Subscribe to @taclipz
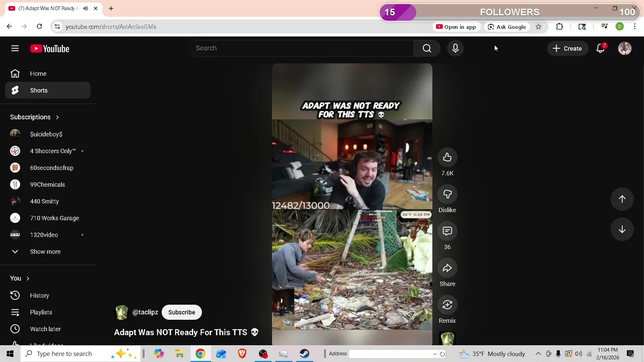 coord(182,312)
